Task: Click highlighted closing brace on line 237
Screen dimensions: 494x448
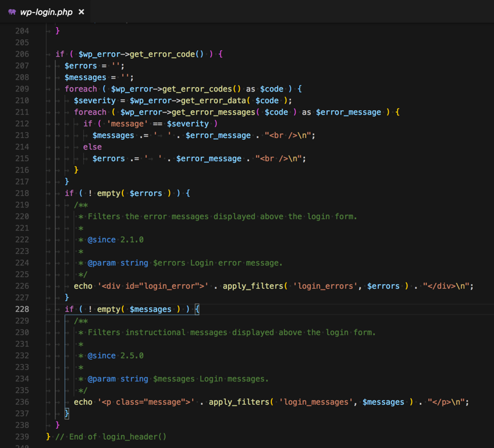Action: pyautogui.click(x=67, y=414)
